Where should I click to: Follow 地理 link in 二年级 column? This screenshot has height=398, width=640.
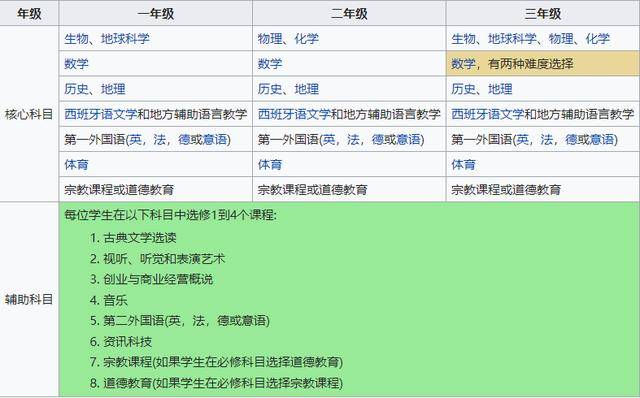[x=307, y=89]
